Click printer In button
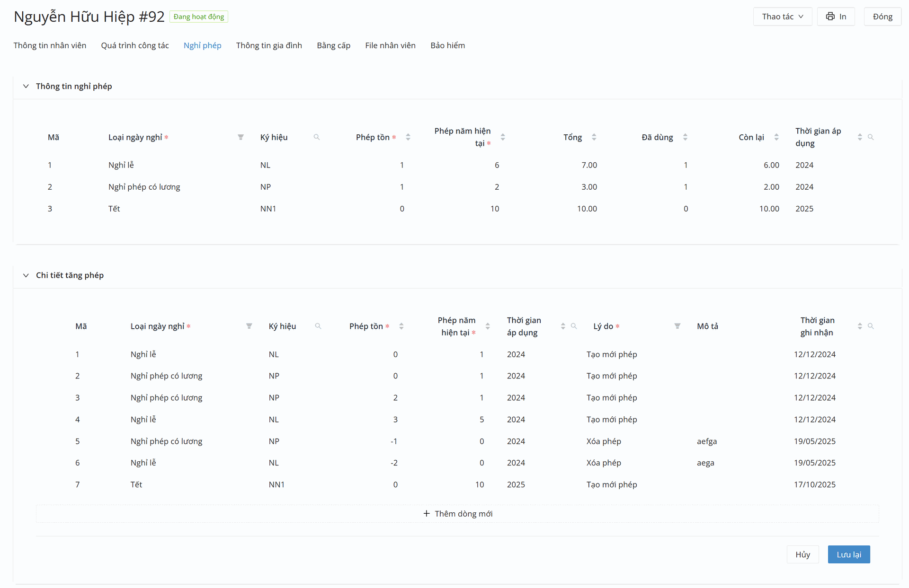 836,17
